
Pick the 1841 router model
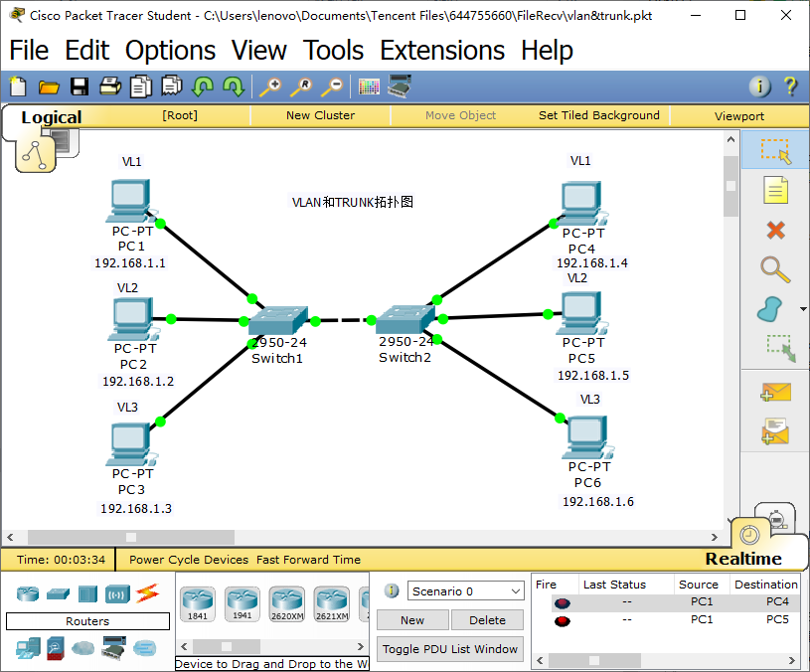pyautogui.click(x=198, y=603)
